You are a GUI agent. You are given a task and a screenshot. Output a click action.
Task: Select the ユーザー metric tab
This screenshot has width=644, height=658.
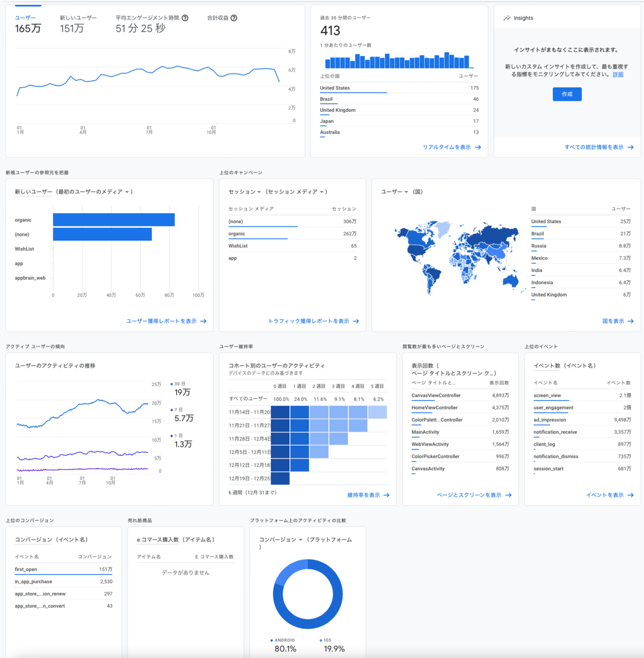click(27, 24)
